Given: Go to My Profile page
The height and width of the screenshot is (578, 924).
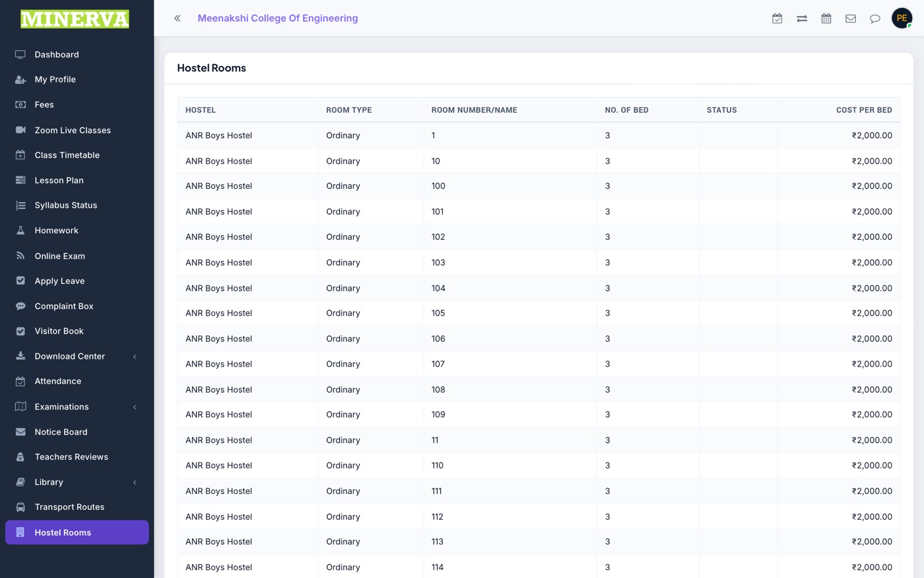Looking at the screenshot, I should [x=77, y=79].
